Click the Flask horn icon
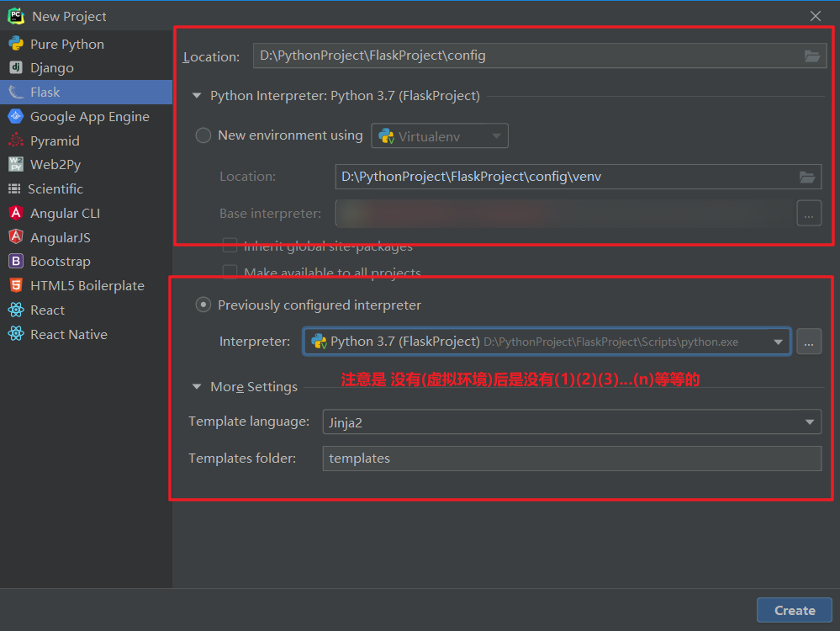The height and width of the screenshot is (631, 840). [16, 93]
